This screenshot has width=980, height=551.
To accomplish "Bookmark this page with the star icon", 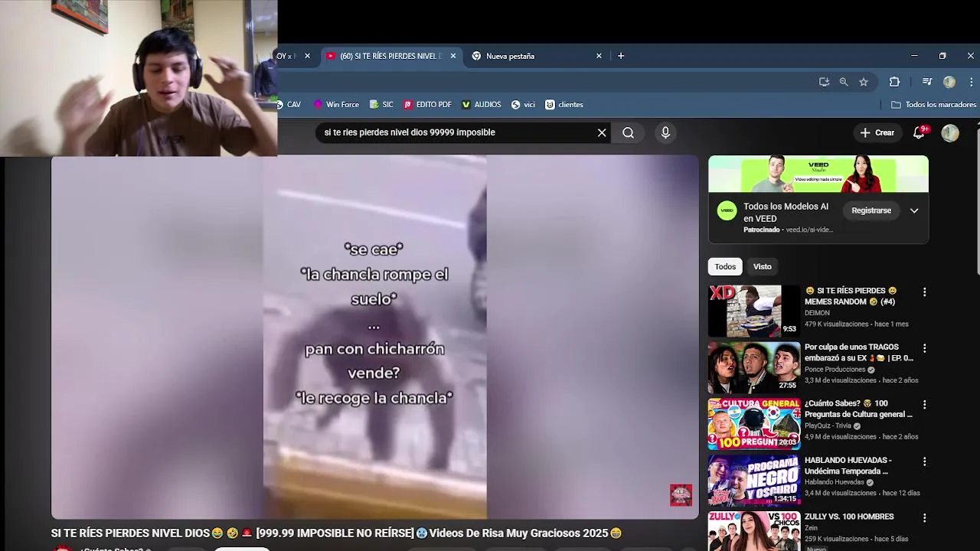I will click(864, 82).
